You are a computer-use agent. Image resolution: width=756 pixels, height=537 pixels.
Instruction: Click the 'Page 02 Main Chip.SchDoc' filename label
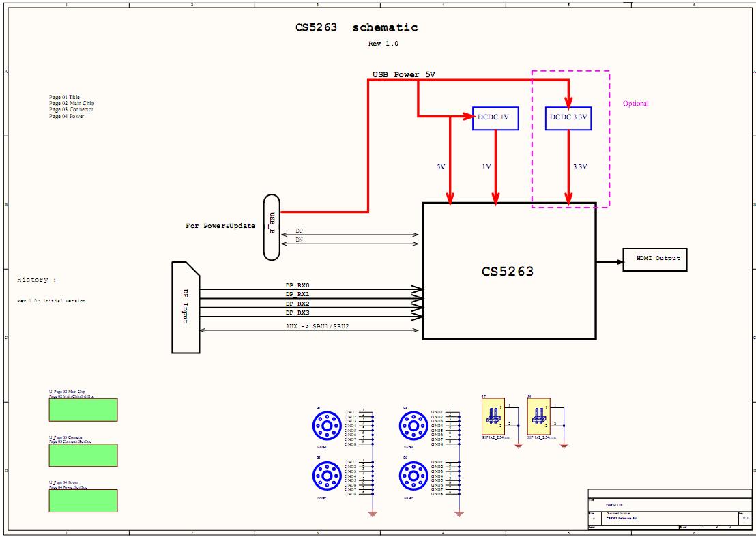point(72,396)
